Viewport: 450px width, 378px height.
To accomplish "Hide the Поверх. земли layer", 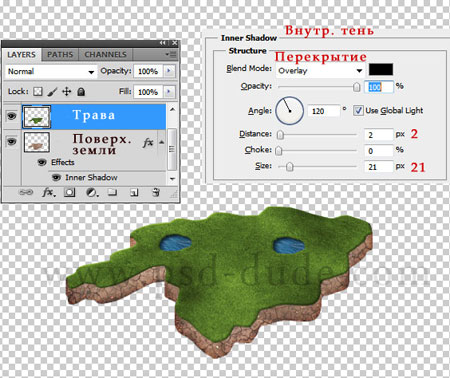I will [x=12, y=141].
